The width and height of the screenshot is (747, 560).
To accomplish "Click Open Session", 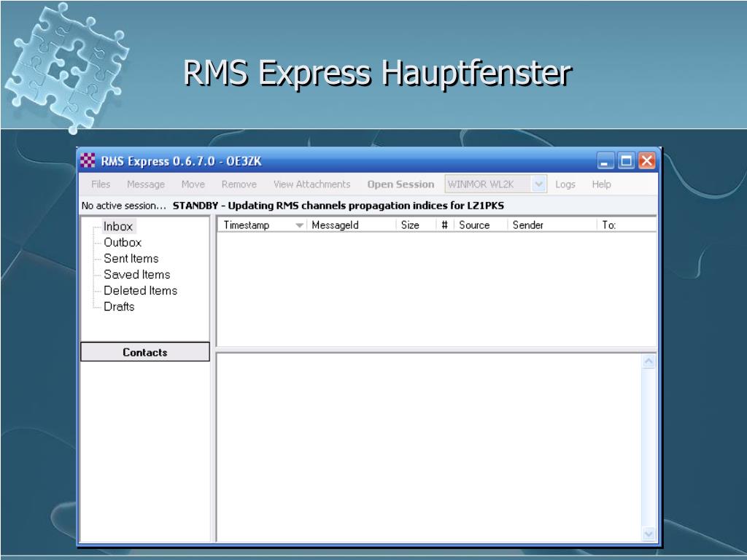I will pyautogui.click(x=400, y=184).
